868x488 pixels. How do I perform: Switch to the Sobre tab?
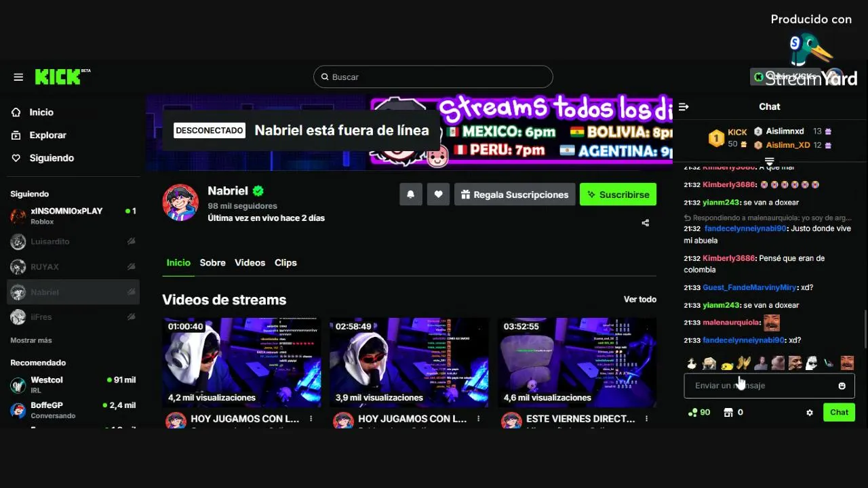click(x=212, y=262)
